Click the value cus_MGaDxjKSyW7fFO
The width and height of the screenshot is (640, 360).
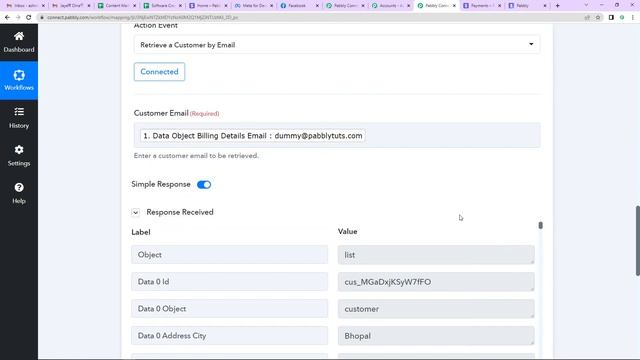pyautogui.click(x=436, y=282)
